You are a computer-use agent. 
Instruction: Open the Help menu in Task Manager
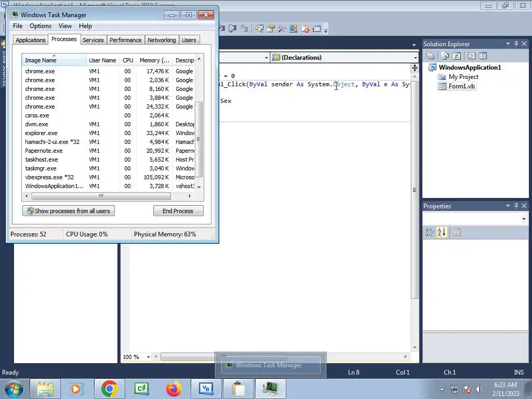pyautogui.click(x=85, y=26)
